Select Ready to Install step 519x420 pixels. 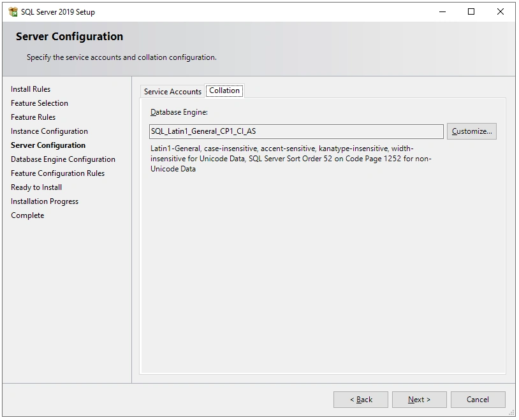36,187
